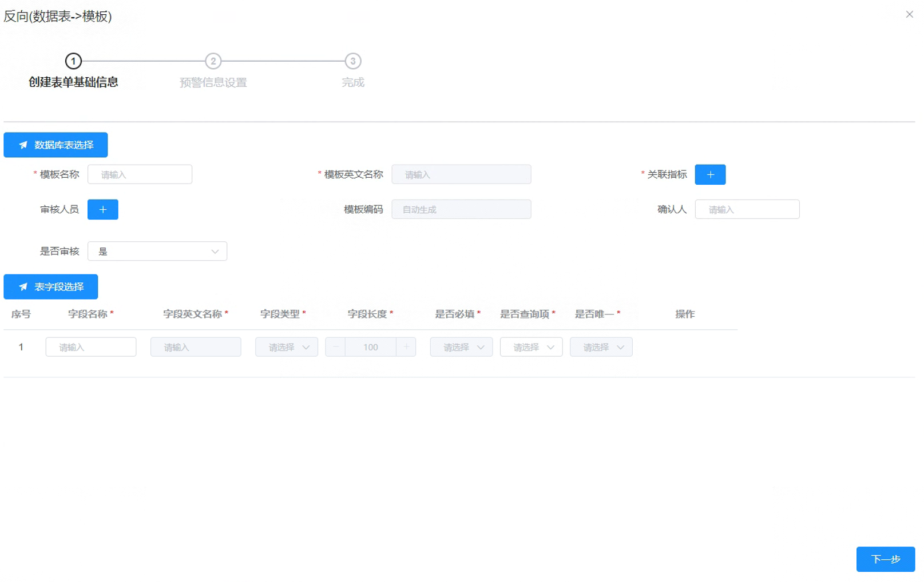Screen dimensions: 924x582
Task: Click the 模板英文名称 input field
Action: coord(461,174)
